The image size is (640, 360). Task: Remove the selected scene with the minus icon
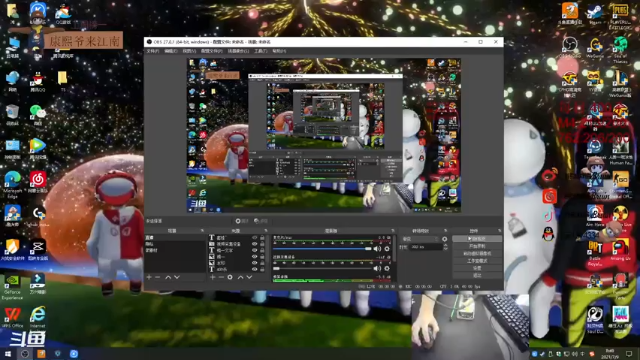[158, 277]
